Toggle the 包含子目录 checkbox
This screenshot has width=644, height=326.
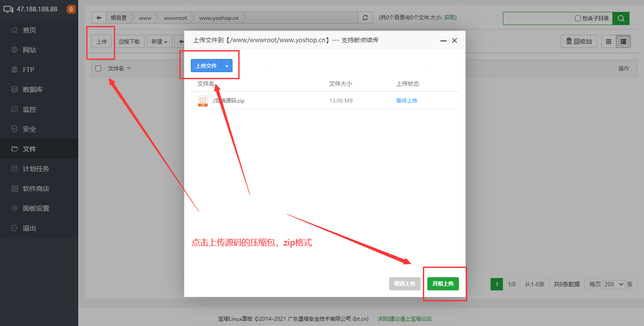point(578,18)
